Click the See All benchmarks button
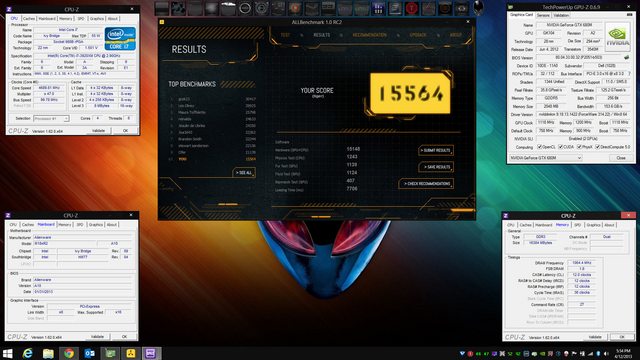Screen dimensions: 640x360 point(244,173)
